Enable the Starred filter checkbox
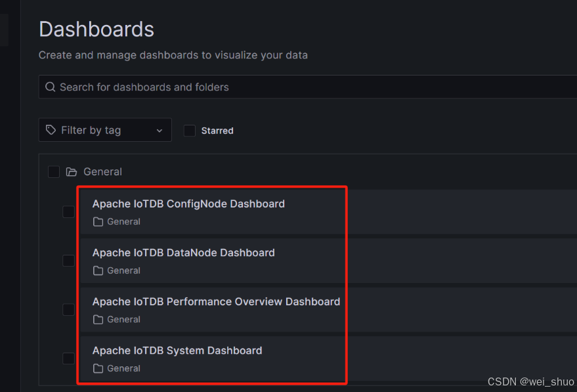 [x=190, y=131]
